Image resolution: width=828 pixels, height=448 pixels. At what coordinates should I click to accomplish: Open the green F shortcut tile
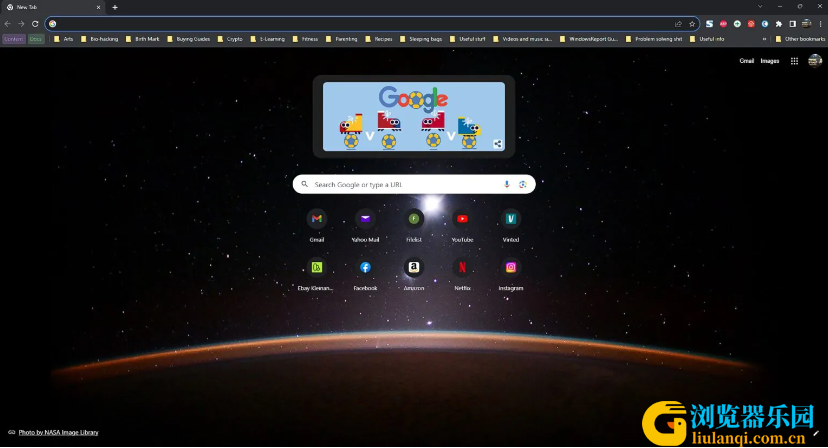coord(413,225)
